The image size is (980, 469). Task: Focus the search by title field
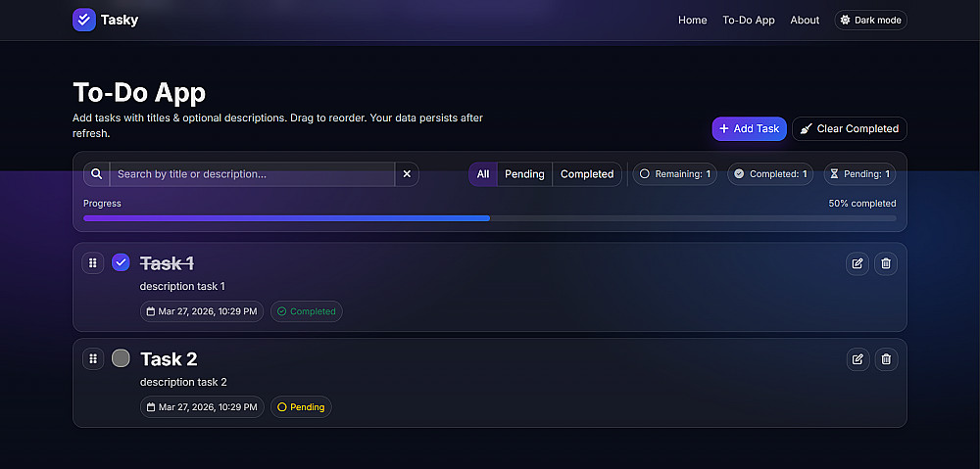[252, 174]
